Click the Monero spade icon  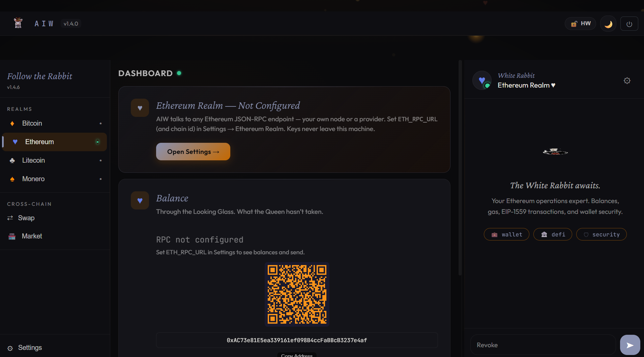point(12,179)
